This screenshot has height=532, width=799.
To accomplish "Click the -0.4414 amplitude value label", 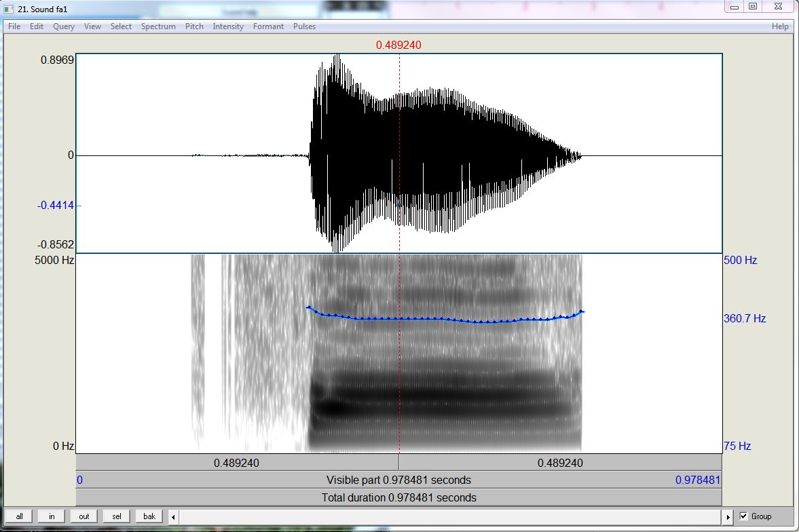I will 56,206.
